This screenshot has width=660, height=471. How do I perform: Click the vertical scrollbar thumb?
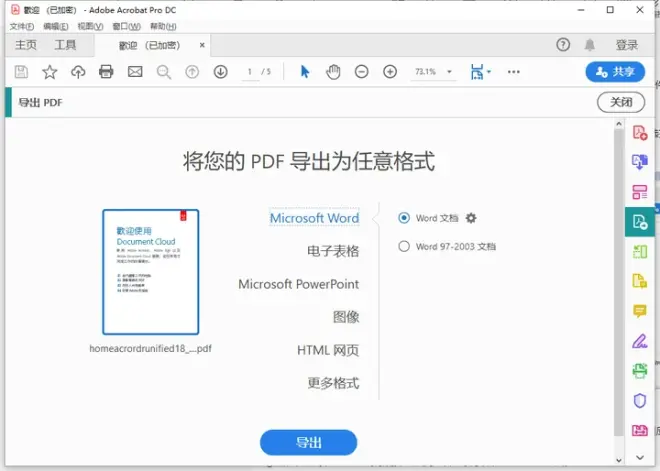618,282
